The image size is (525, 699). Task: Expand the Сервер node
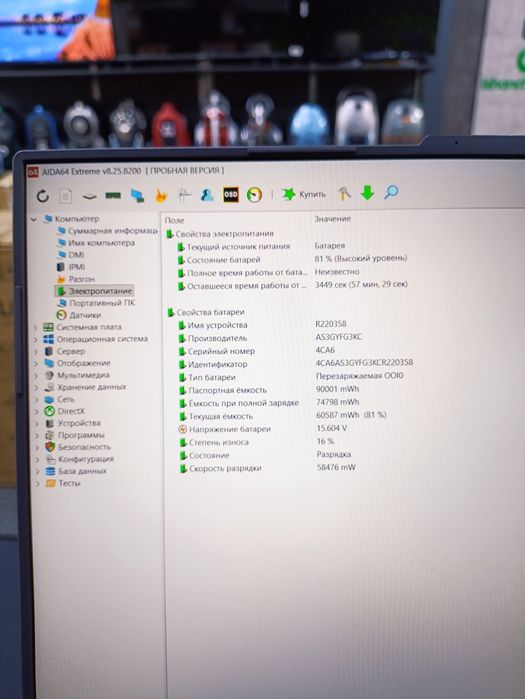pos(37,352)
